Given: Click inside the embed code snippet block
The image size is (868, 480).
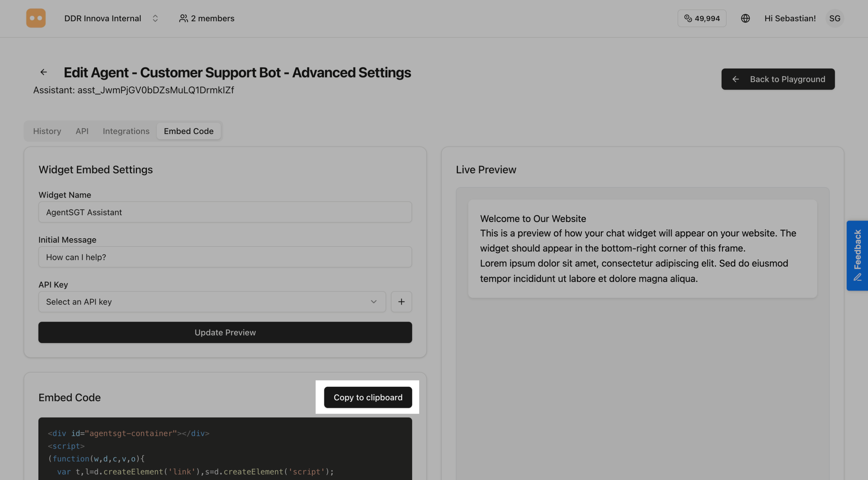Looking at the screenshot, I should pyautogui.click(x=225, y=452).
